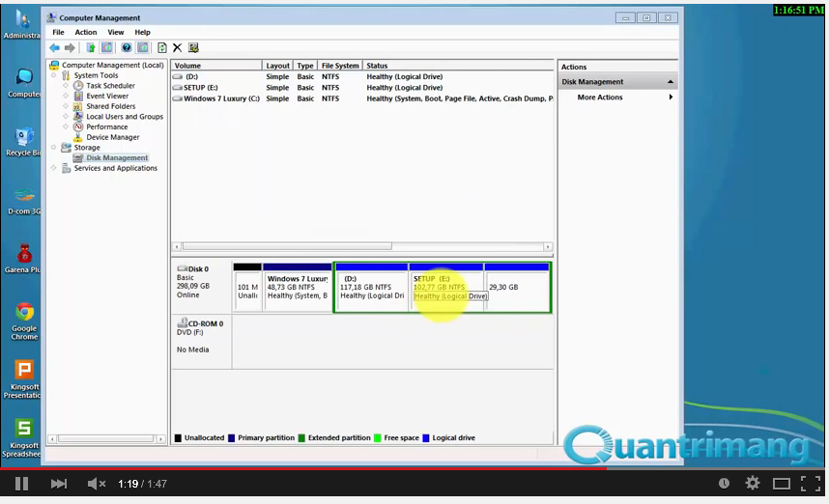829x504 pixels.
Task: Click the Back arrow in the toolbar
Action: point(54,47)
